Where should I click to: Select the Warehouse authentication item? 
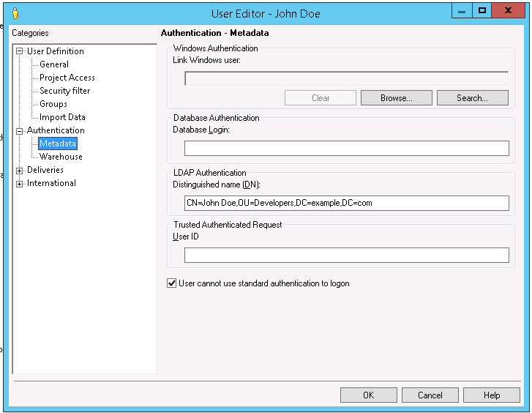[x=61, y=157]
